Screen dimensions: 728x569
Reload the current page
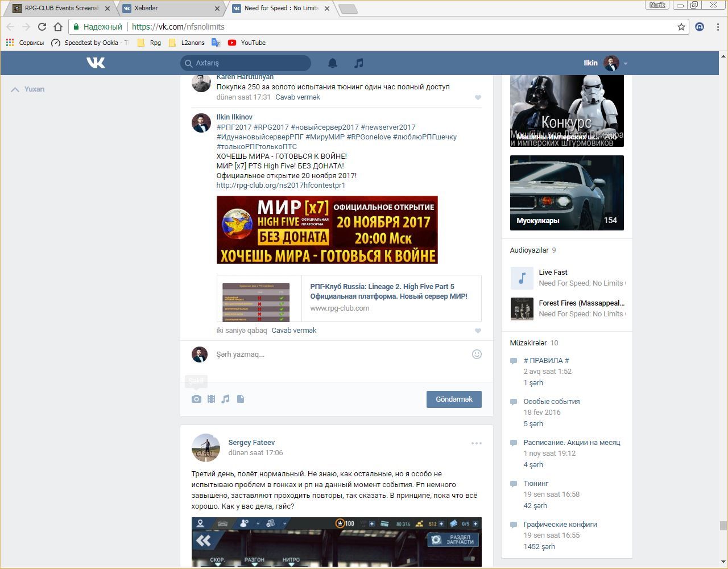pos(42,27)
